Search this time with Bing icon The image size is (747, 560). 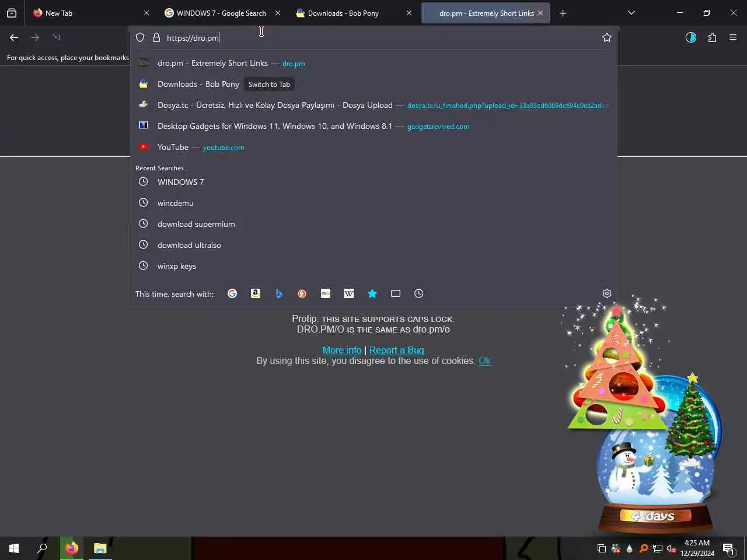click(x=279, y=293)
